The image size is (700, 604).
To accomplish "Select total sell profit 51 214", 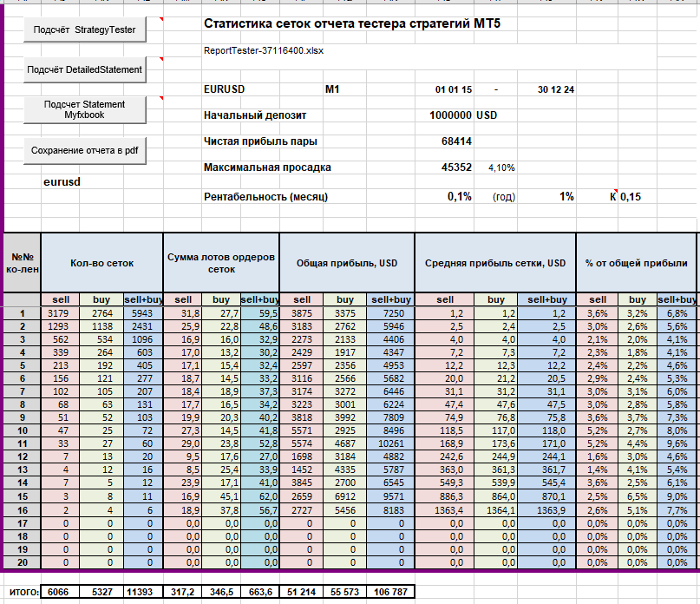I will pyautogui.click(x=302, y=592).
